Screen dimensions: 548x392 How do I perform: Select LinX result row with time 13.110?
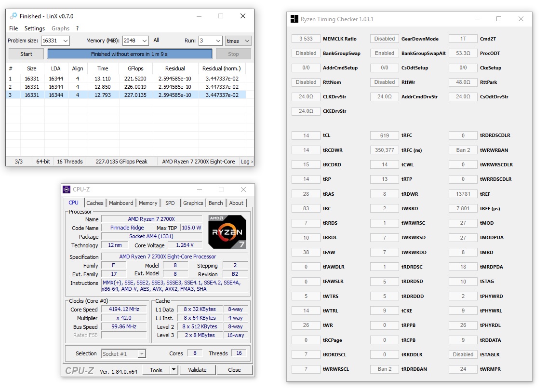[x=126, y=79]
